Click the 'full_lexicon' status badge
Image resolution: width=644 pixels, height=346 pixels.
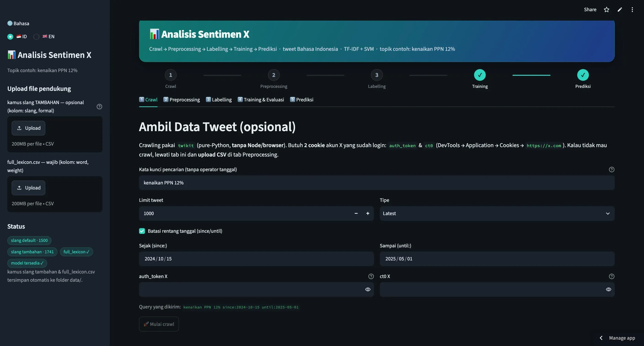(77, 252)
